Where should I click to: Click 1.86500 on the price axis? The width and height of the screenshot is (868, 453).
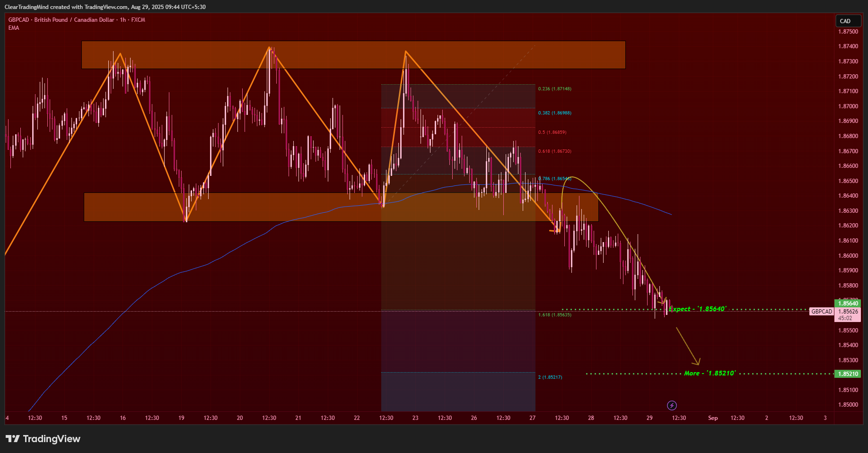click(848, 181)
